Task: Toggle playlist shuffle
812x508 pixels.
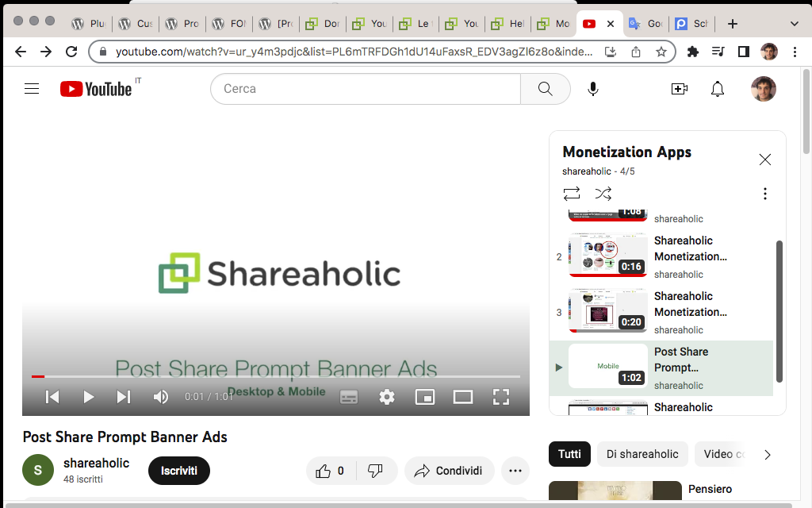Action: (603, 194)
